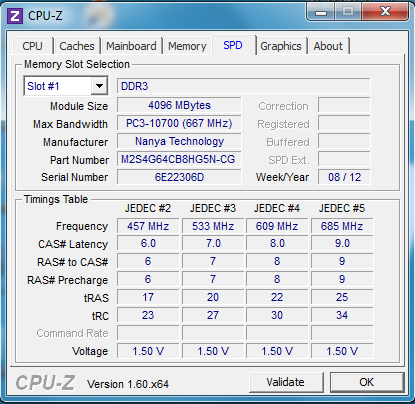
Task: Open the Slot #1 dropdown arrow
Action: [x=99, y=86]
